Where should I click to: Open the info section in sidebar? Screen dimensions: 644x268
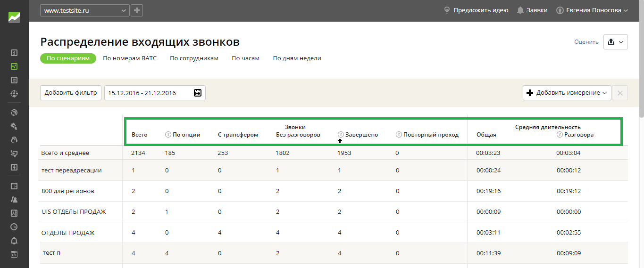pos(14,53)
